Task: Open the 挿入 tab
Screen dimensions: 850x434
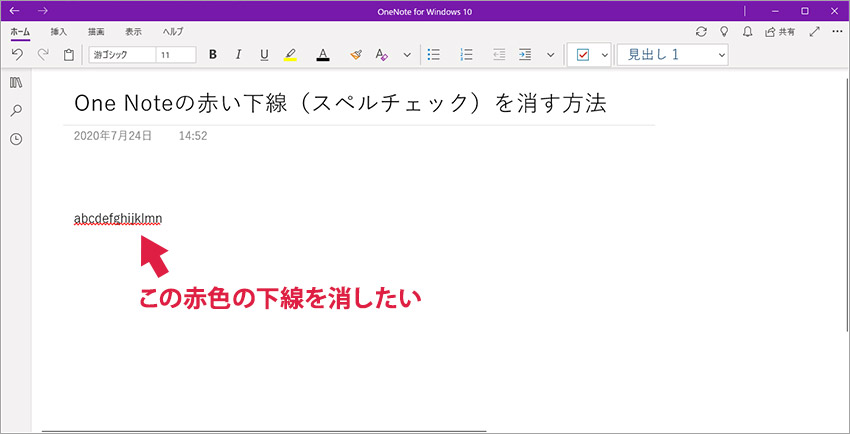Action: [59, 32]
